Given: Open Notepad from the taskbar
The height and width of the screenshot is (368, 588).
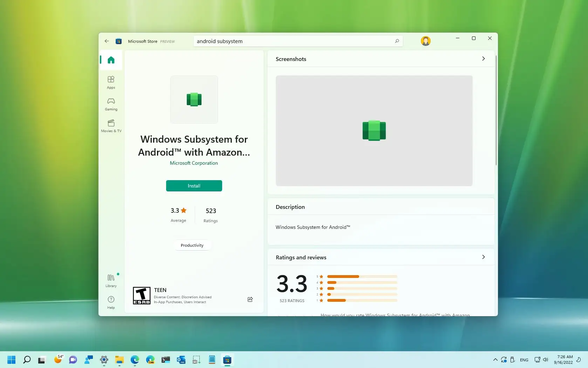Looking at the screenshot, I should pos(212,360).
